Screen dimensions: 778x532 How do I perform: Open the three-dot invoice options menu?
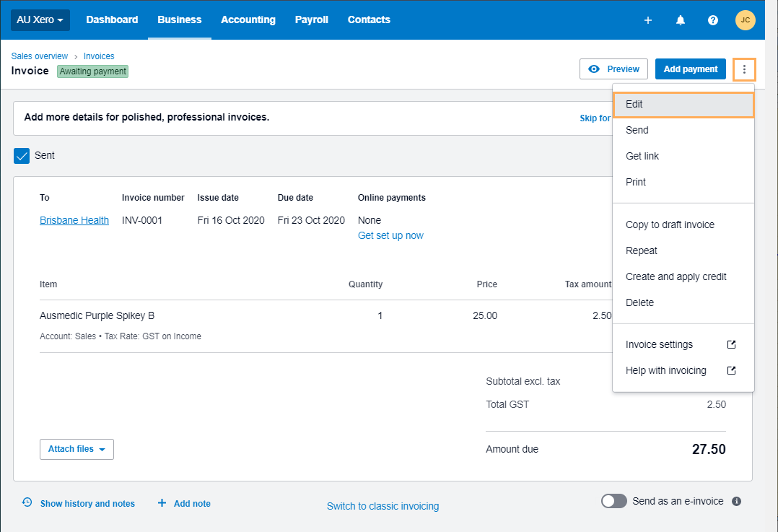click(x=744, y=69)
